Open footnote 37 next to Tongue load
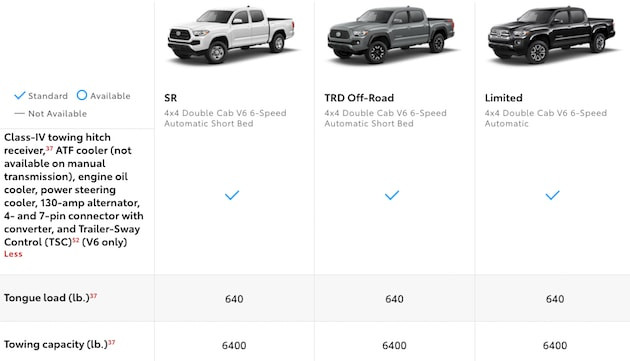Viewport: 630px width, 361px height. click(x=93, y=296)
